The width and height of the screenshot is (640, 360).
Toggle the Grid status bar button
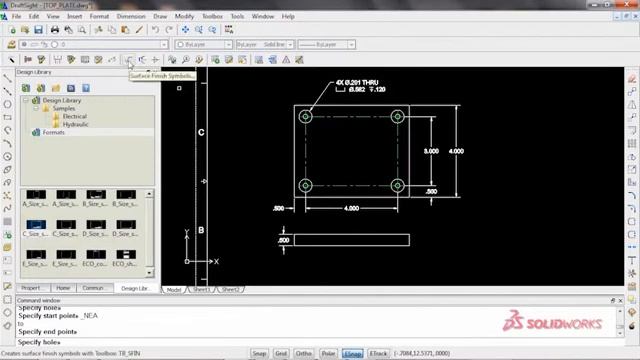point(281,353)
